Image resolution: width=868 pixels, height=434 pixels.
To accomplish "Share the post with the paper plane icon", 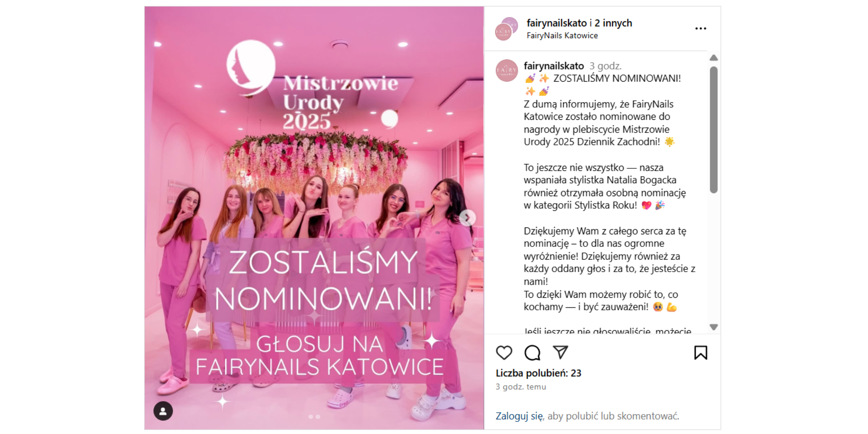I will 560,352.
